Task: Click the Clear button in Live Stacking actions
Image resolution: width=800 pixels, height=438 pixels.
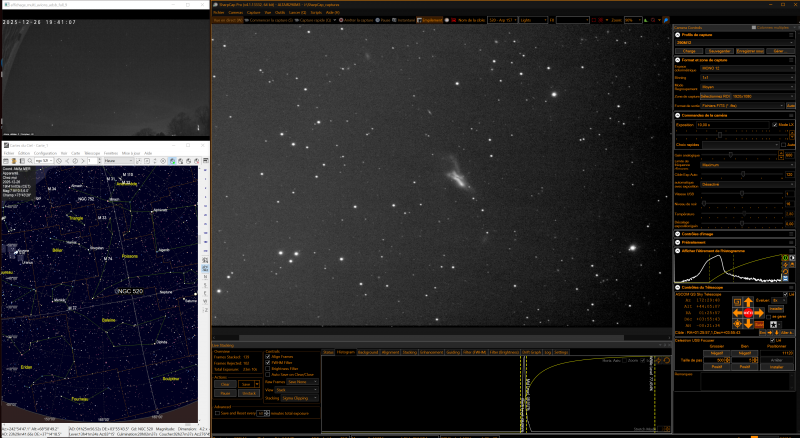Action: click(225, 384)
